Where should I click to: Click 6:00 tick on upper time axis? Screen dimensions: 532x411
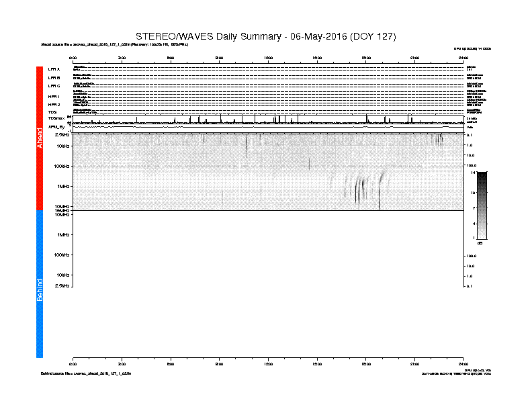171,58
